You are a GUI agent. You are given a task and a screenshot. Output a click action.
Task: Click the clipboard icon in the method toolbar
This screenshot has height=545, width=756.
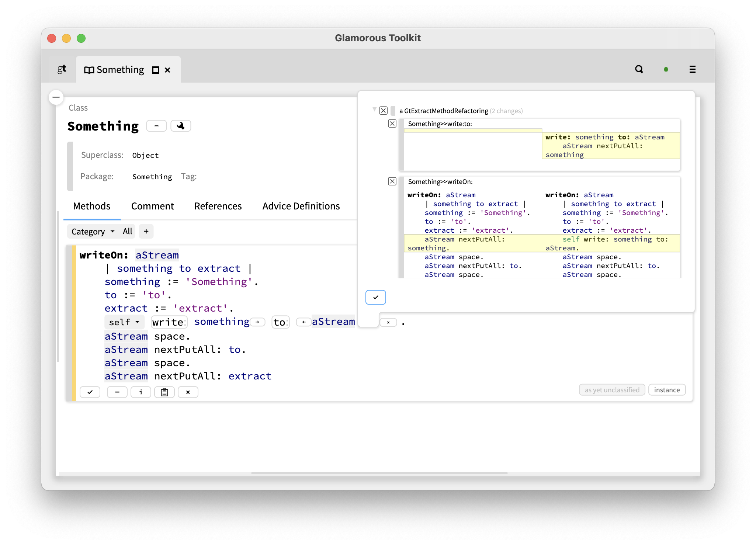164,392
